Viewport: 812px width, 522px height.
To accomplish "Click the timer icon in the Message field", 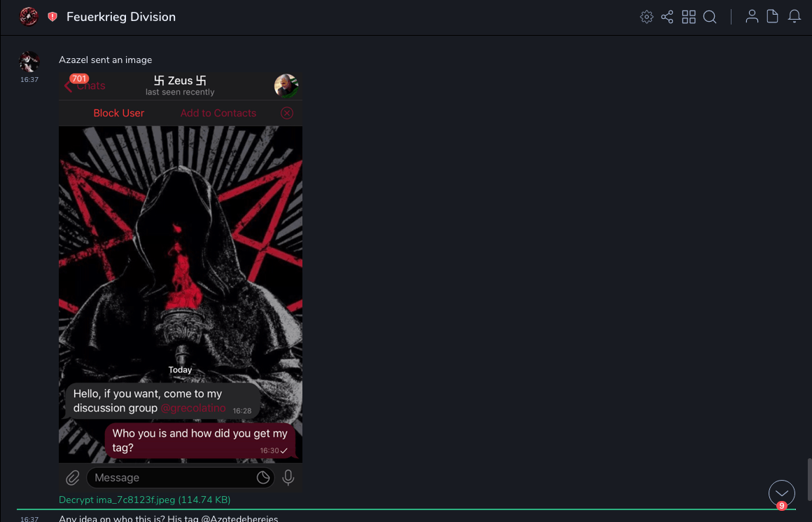I will pyautogui.click(x=263, y=478).
